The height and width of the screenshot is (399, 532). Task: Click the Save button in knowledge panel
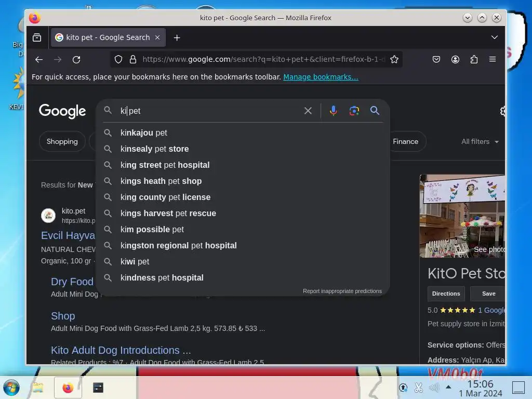[488, 294]
